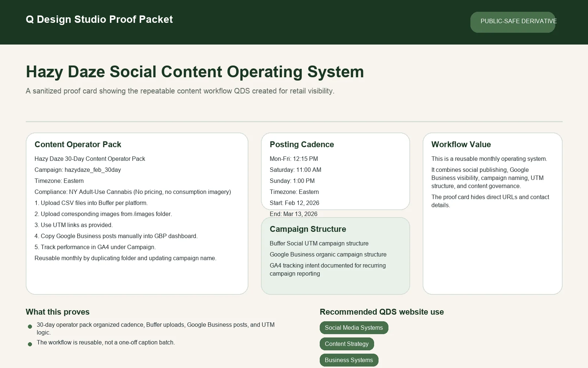Click the Sunday: 1:00 PM line
588x368 pixels.
[x=292, y=181]
